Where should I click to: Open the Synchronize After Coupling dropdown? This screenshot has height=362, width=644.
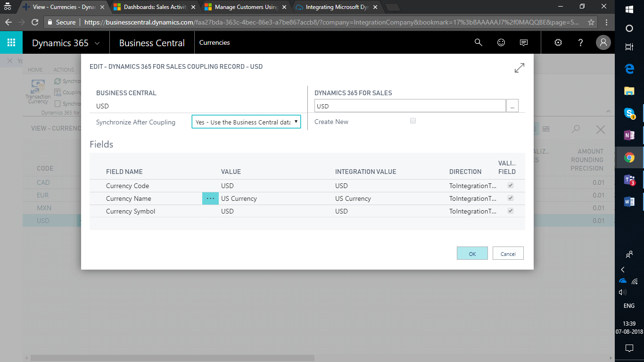tap(246, 122)
